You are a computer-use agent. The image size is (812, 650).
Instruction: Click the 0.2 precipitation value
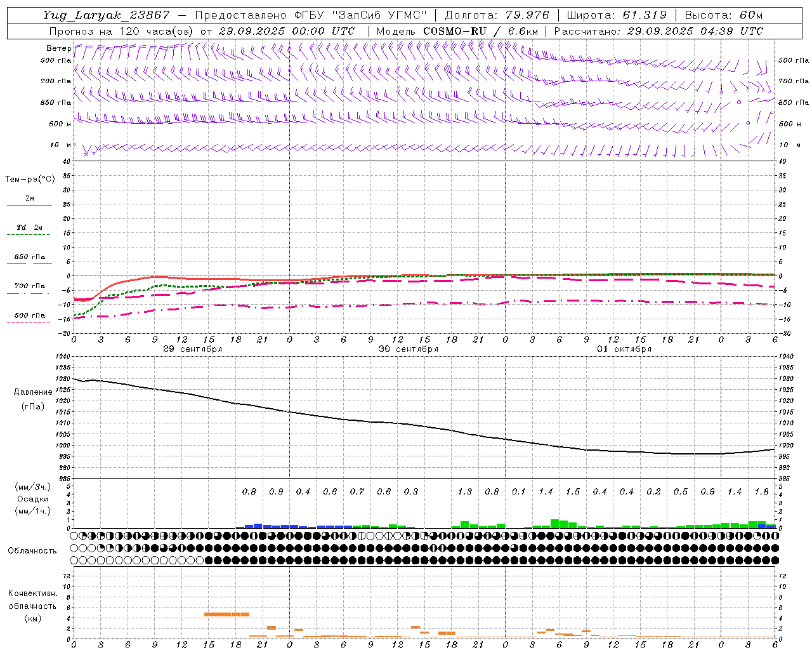coord(653,491)
